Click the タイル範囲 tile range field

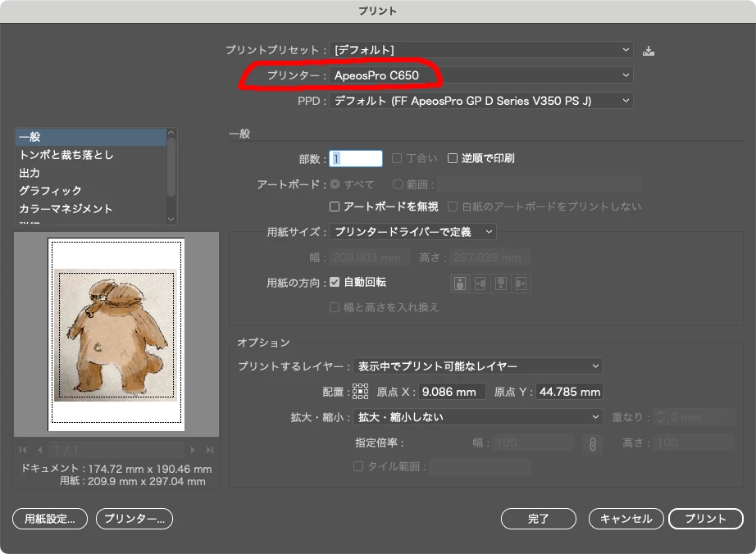pos(480,466)
